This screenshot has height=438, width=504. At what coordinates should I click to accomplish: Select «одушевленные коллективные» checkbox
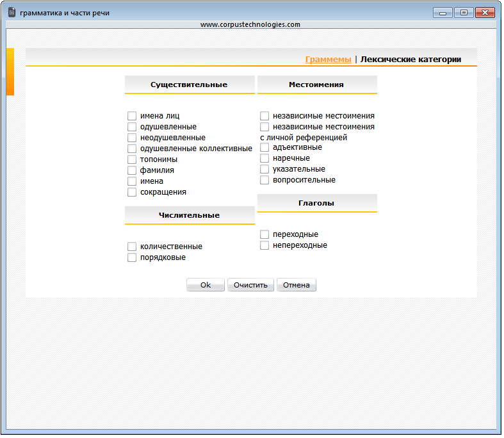click(132, 149)
